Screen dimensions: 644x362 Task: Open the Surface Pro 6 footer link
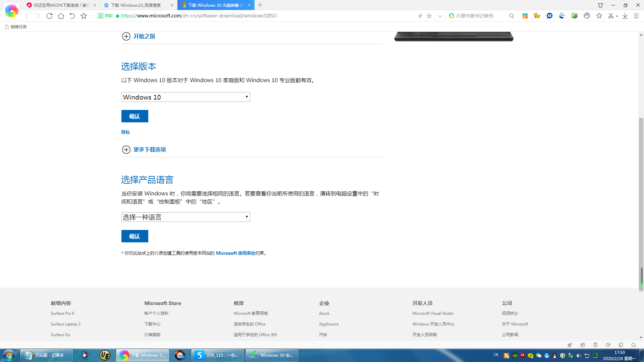62,313
